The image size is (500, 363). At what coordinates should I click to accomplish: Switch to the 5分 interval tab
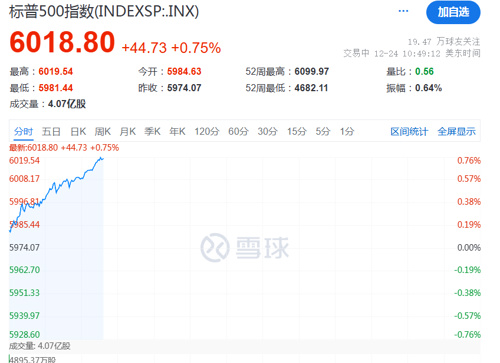[x=323, y=131]
